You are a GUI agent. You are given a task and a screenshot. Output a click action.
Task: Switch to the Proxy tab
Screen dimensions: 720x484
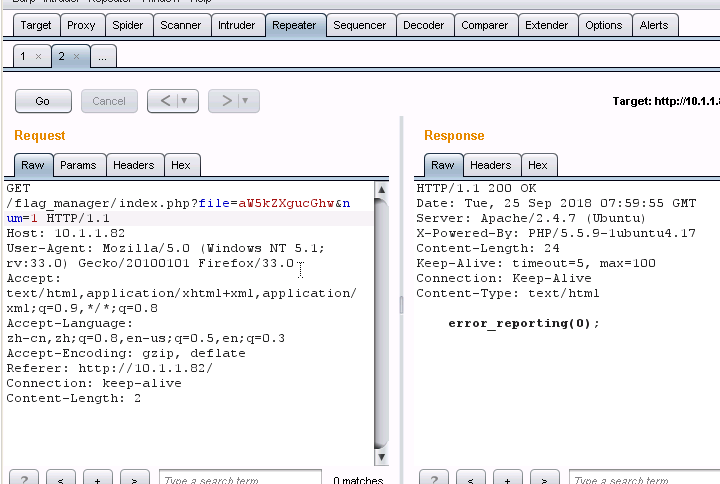pyautogui.click(x=81, y=25)
